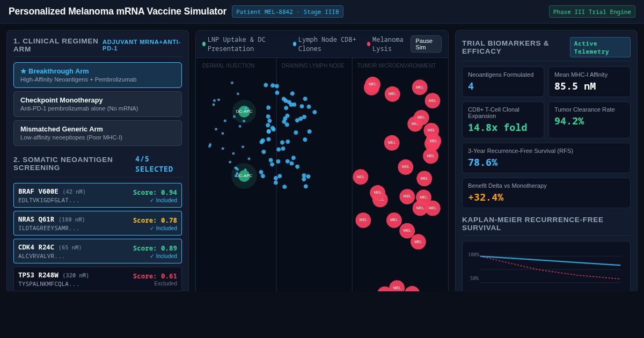Click the Personalized Melanoma mRNA Vaccine Simulator title
The image size is (644, 338).
(x=118, y=11)
